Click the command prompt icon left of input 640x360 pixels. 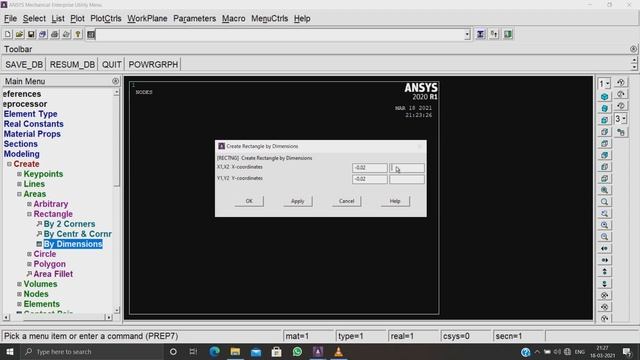[91, 35]
